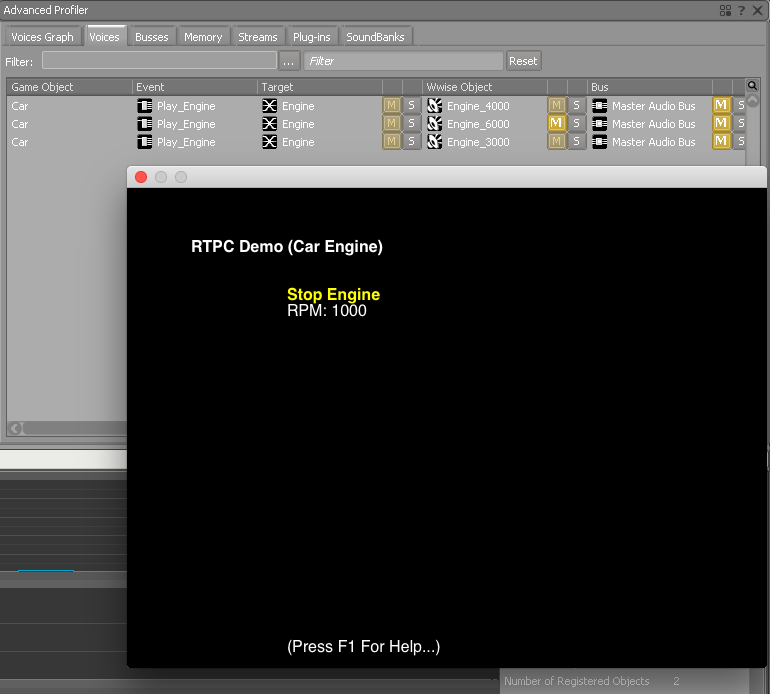Click the Engine_4000 sound icon
The width and height of the screenshot is (770, 694).
point(435,106)
